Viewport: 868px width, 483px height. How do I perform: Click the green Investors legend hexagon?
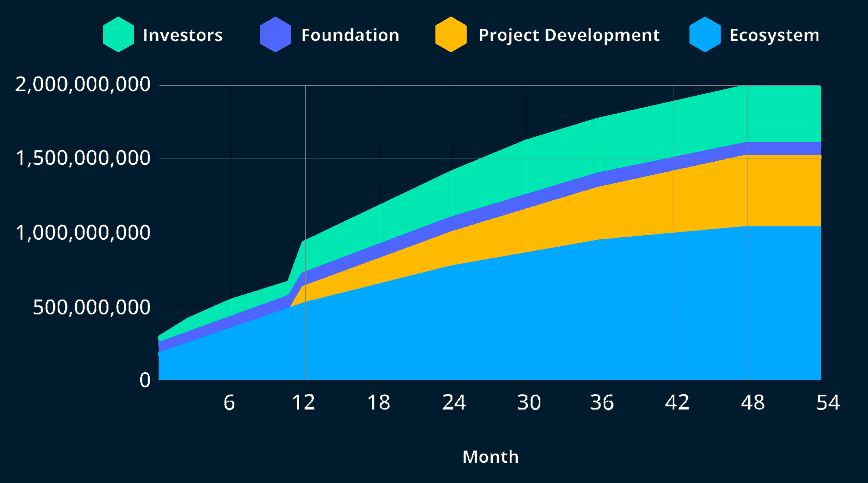[x=118, y=35]
